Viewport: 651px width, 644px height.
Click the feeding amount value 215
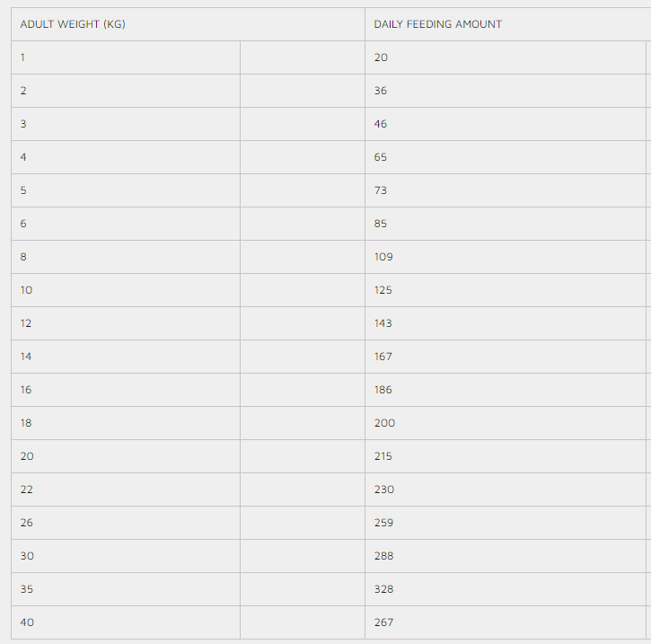coord(383,456)
